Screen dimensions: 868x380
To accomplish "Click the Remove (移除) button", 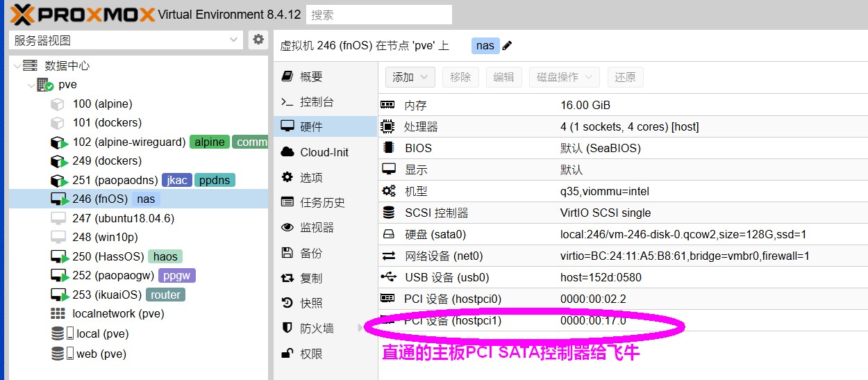I will [460, 77].
